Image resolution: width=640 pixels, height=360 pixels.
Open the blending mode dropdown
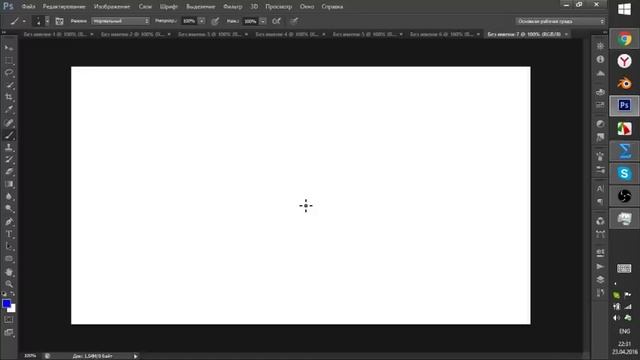(x=120, y=21)
